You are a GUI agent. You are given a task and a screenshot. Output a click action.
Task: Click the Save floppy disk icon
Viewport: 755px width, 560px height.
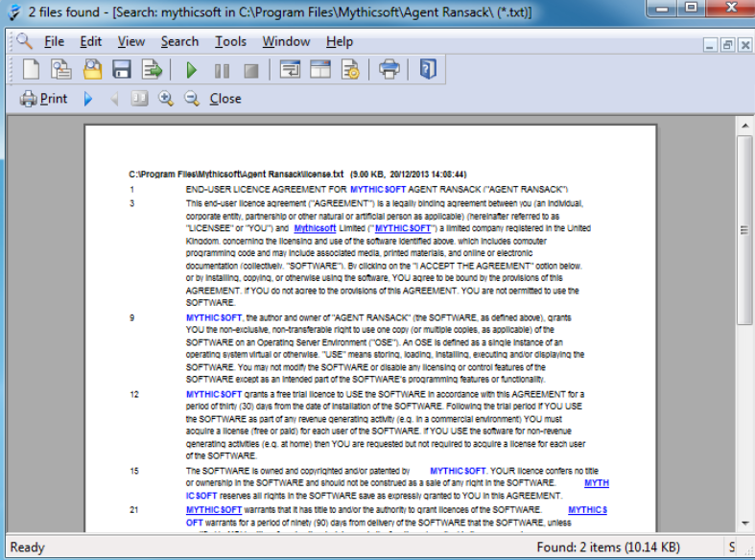pos(121,69)
